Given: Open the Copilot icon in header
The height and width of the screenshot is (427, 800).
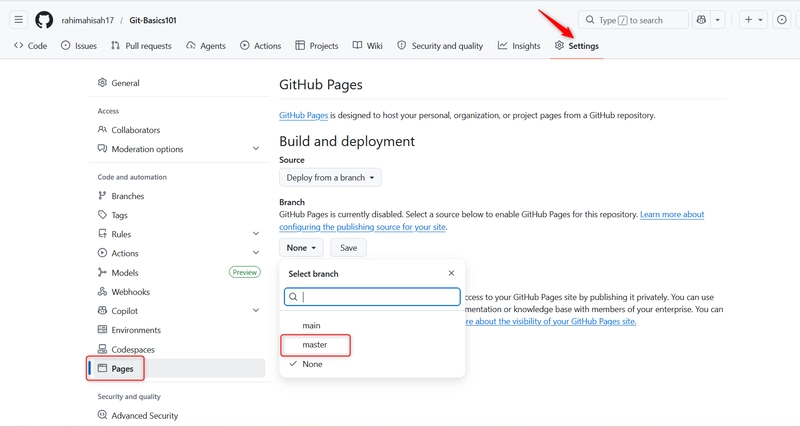Looking at the screenshot, I should point(701,20).
